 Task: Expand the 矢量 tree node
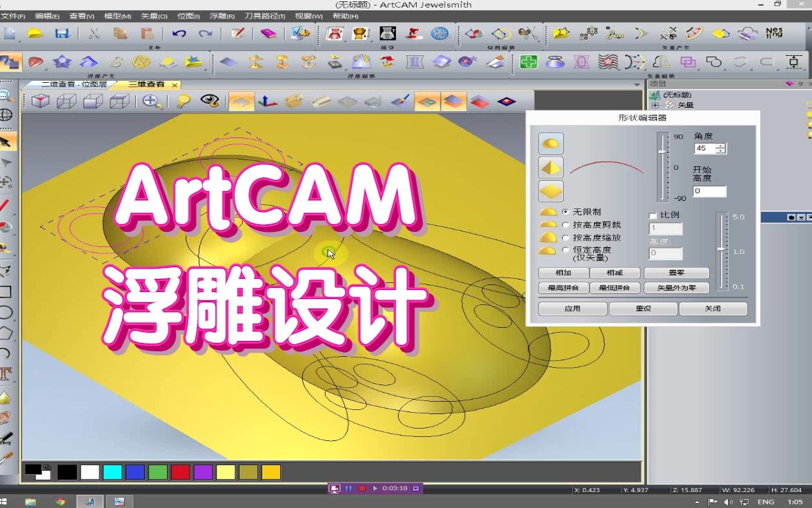point(655,106)
